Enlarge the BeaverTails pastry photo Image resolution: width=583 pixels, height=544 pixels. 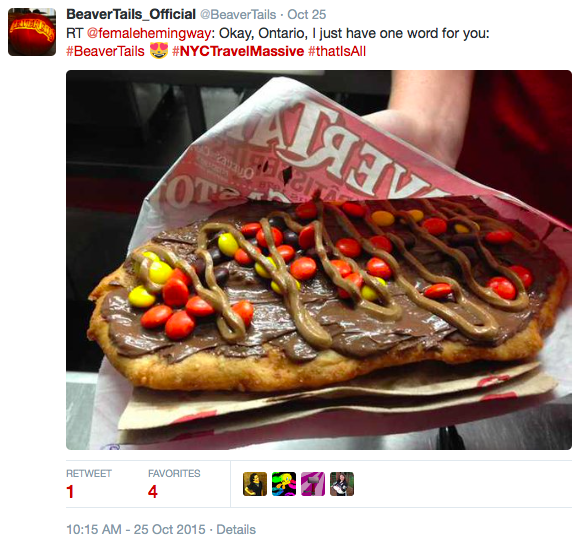pyautogui.click(x=319, y=260)
